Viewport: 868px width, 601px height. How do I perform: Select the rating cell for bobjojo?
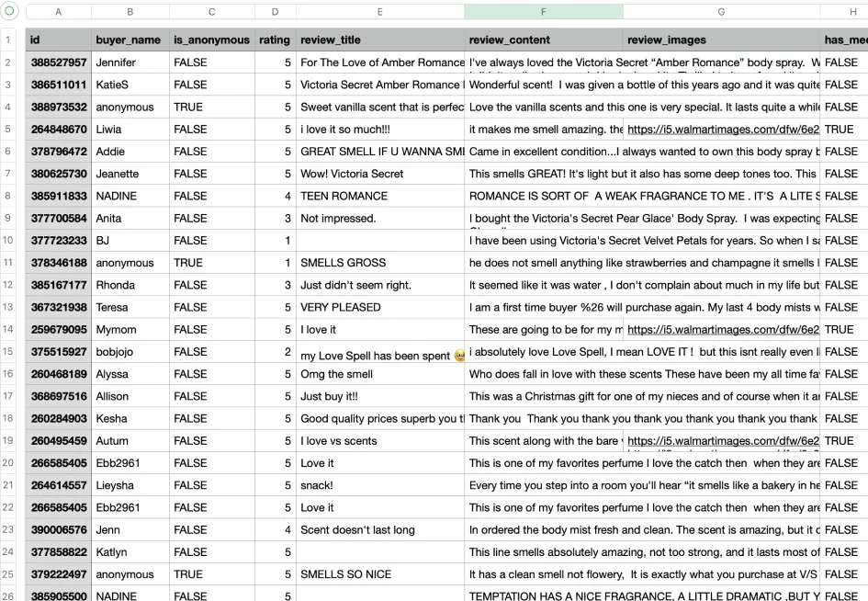[x=275, y=352]
